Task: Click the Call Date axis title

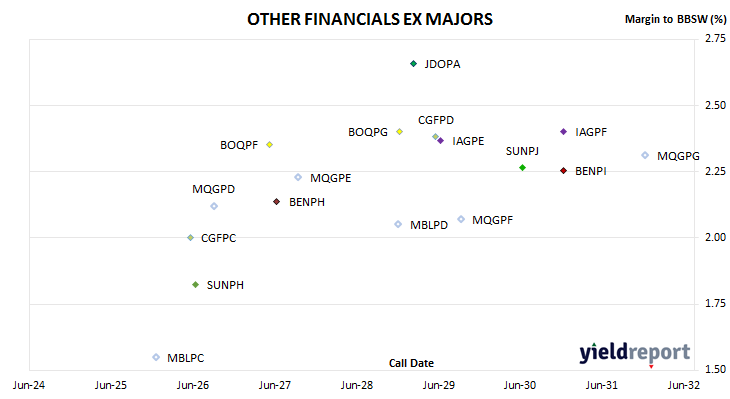Action: tap(411, 363)
